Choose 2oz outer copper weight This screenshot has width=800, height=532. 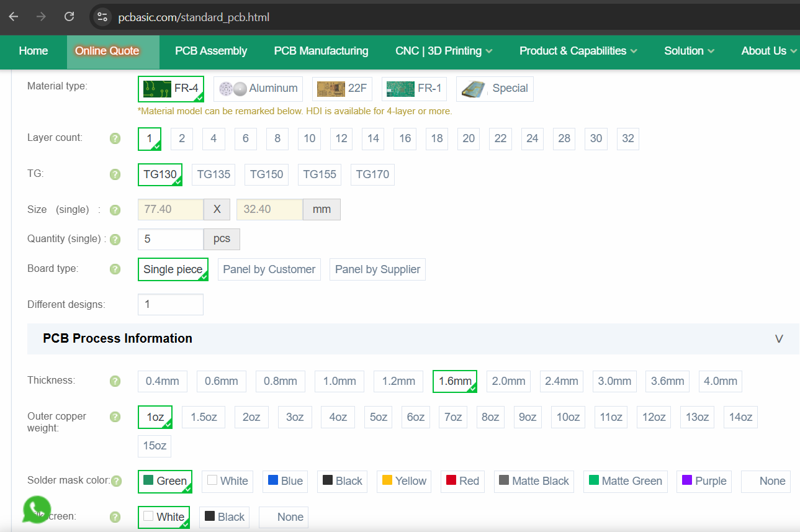pos(251,417)
